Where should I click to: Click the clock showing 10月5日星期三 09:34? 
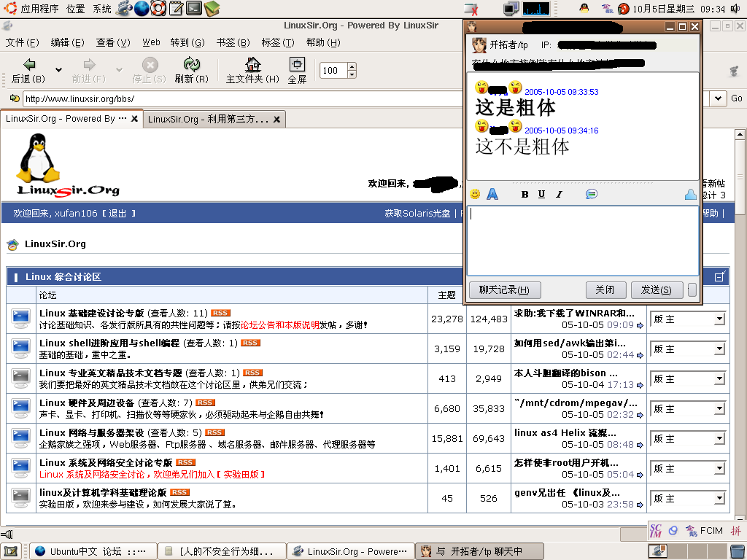(x=678, y=9)
